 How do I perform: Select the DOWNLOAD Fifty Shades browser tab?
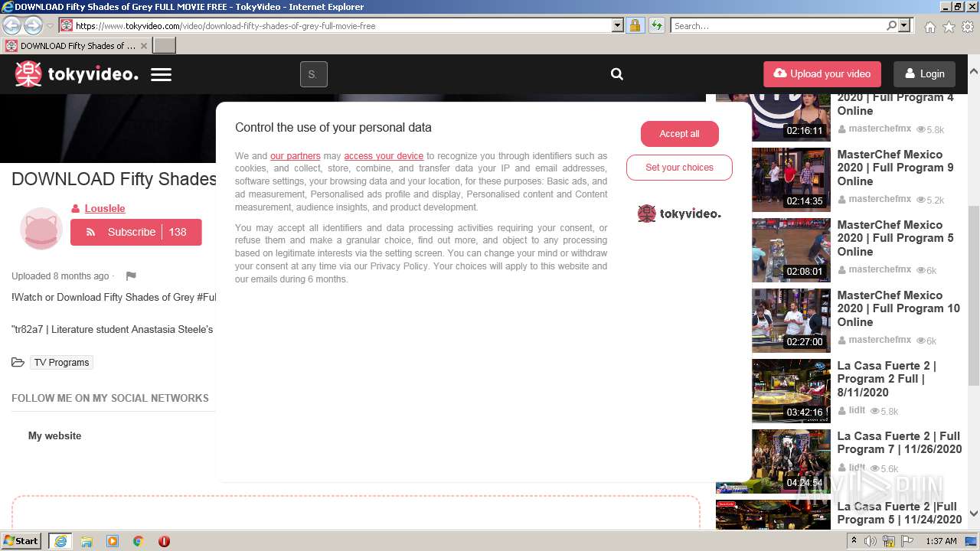(76, 45)
